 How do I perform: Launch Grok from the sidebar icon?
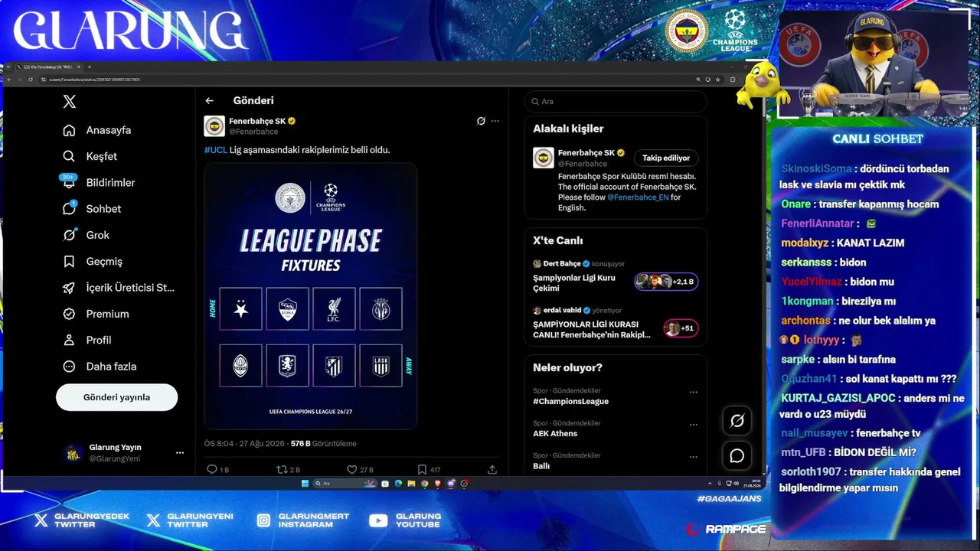(x=69, y=235)
